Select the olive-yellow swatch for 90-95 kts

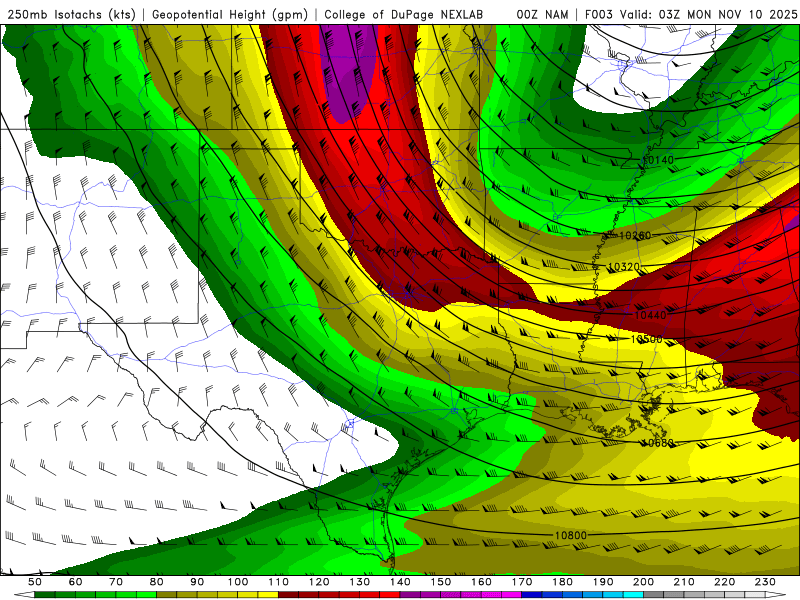coord(207,595)
